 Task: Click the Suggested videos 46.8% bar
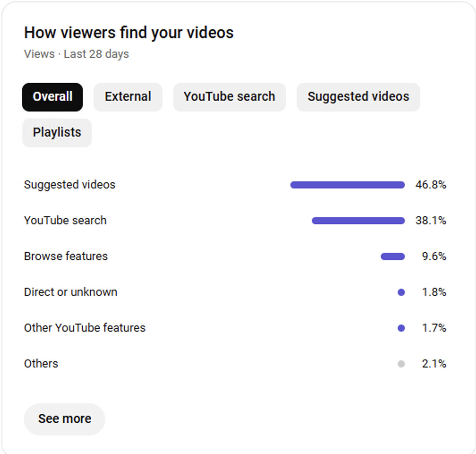pos(347,185)
